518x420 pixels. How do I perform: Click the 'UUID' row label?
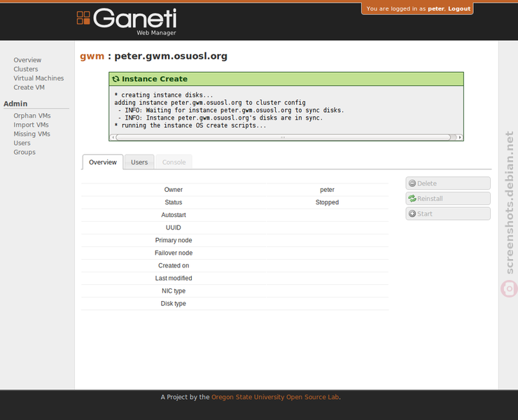174,227
